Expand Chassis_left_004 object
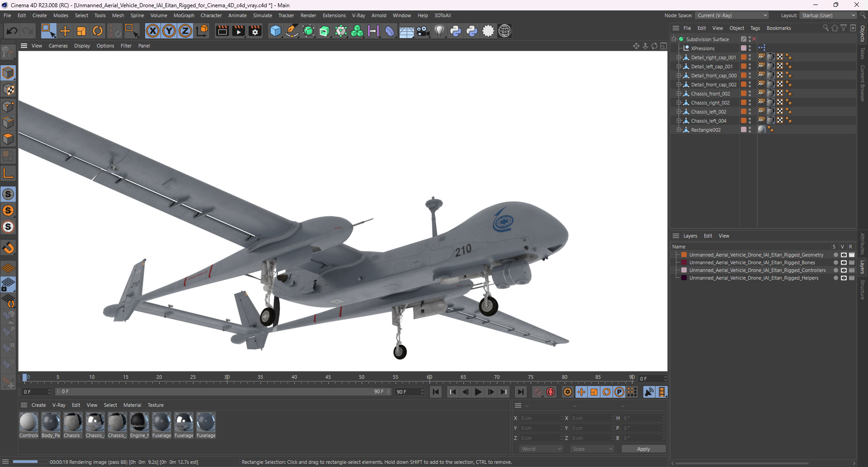Image resolution: width=868 pixels, height=467 pixels. click(x=679, y=121)
